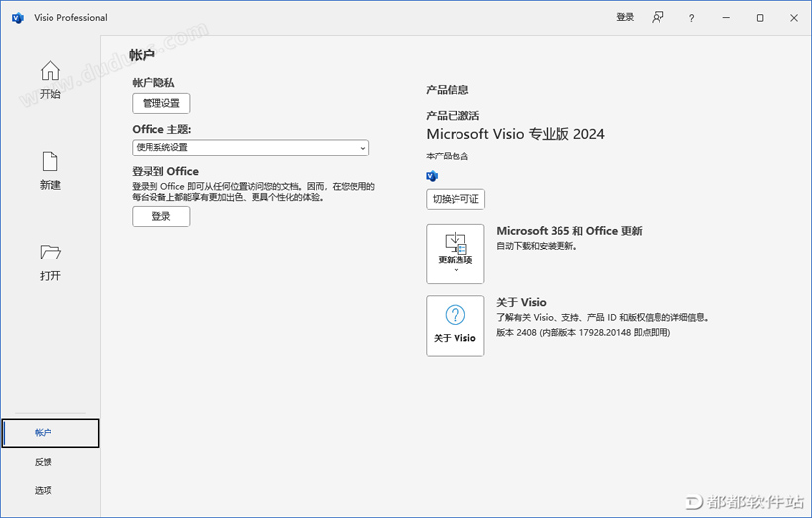Open help via the question mark icon

point(691,18)
